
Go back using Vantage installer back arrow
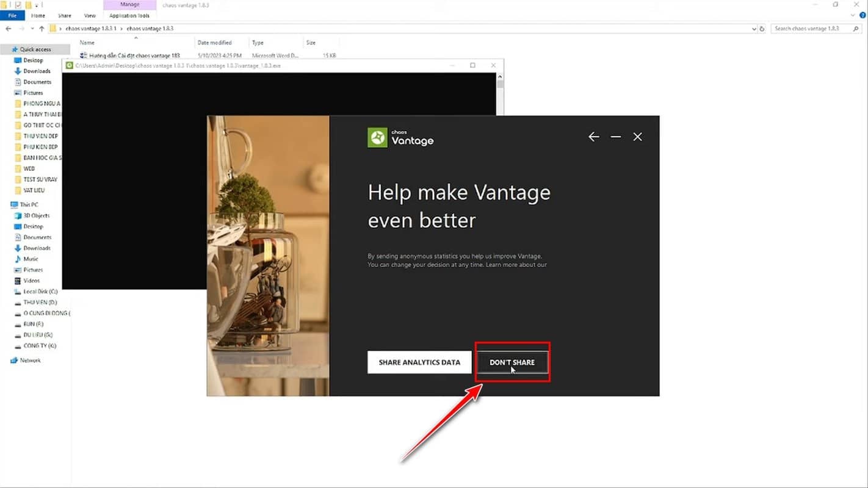click(593, 137)
